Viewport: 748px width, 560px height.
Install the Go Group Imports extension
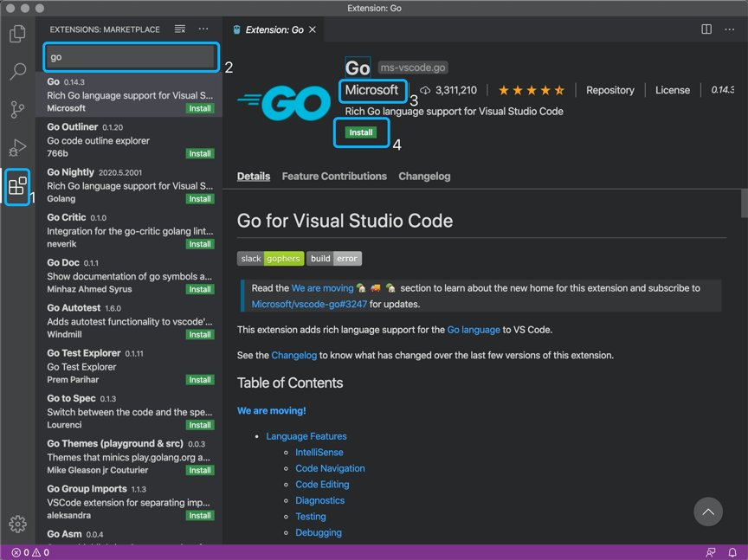pyautogui.click(x=200, y=516)
